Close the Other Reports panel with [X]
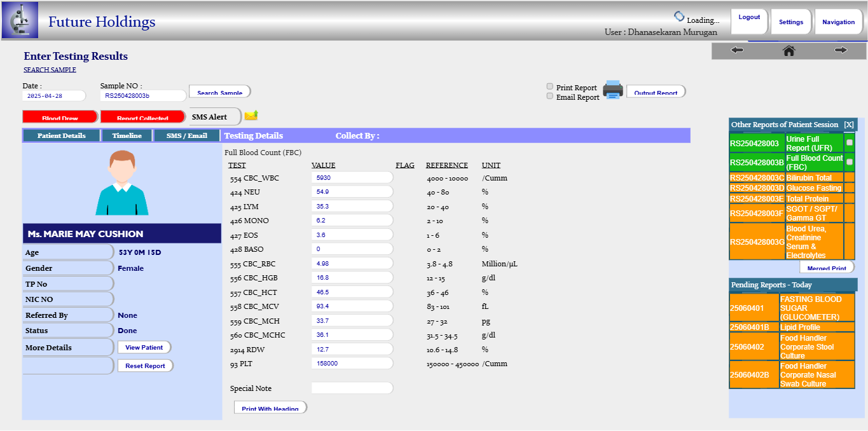The image size is (868, 431). [848, 125]
